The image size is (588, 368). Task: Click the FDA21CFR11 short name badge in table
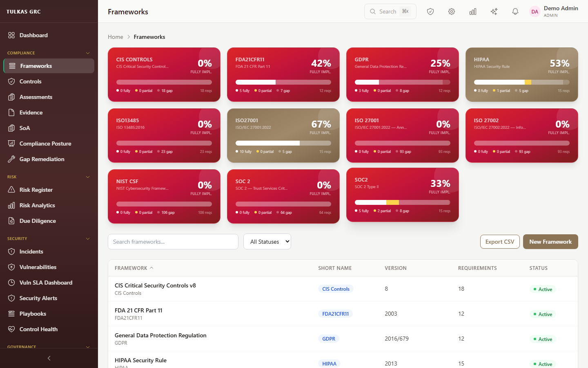(x=335, y=314)
